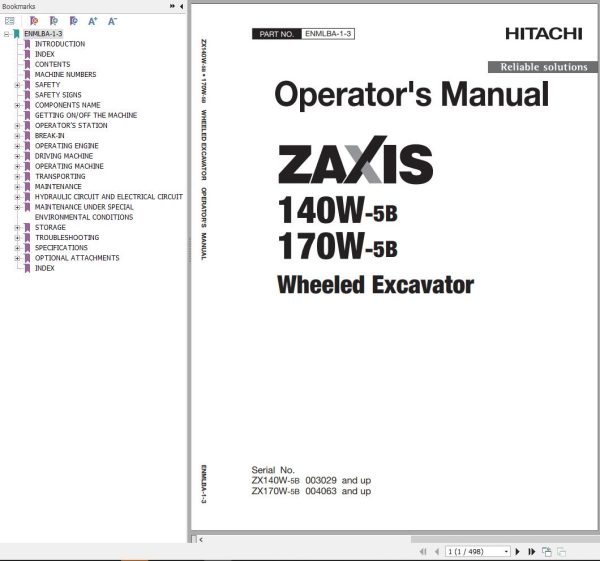Screen dimensions: 600x561
Task: Click bookmark icon beside TRANSPORTING
Action: pos(27,176)
